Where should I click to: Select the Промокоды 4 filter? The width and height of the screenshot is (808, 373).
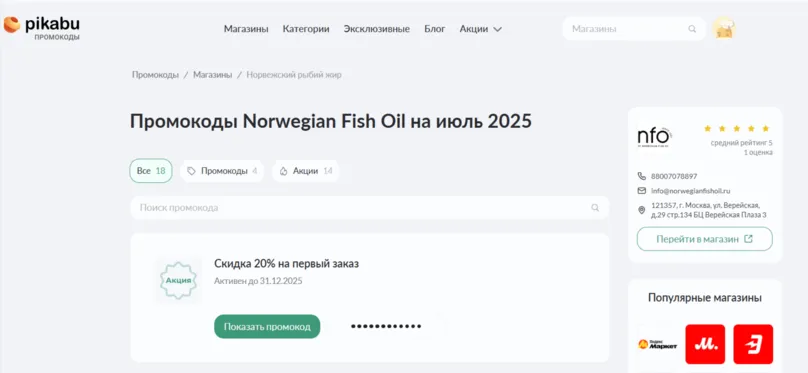coord(222,171)
